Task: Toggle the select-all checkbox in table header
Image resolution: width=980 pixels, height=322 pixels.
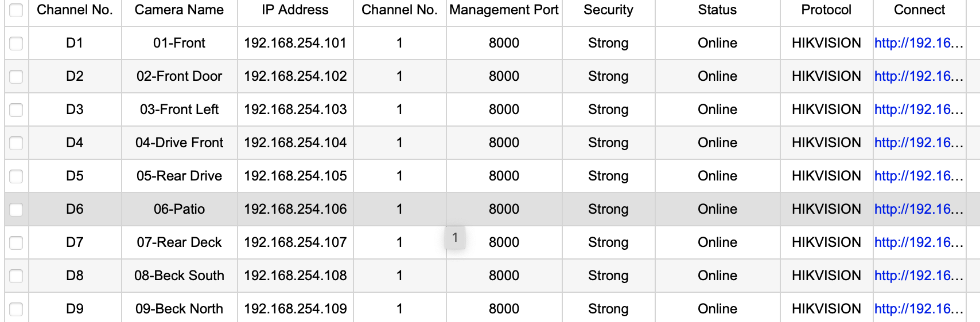Action: pyautogui.click(x=16, y=10)
